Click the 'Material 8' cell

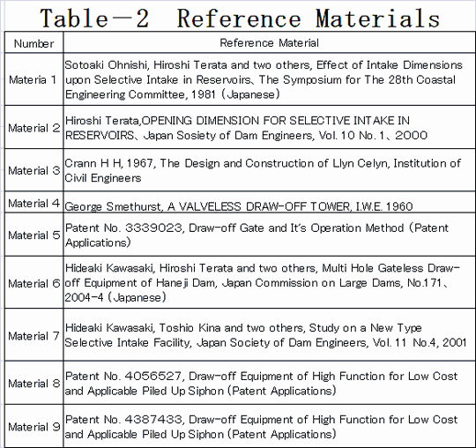click(34, 383)
